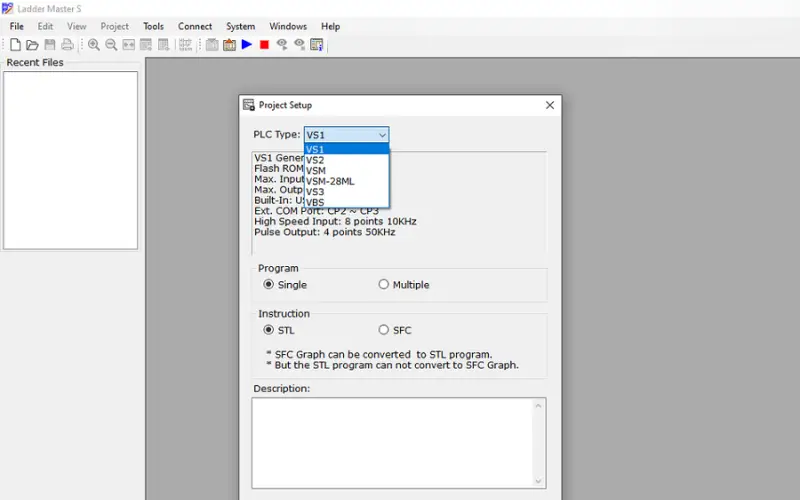
Task: Click the Zoom In magnifier icon
Action: pos(94,45)
